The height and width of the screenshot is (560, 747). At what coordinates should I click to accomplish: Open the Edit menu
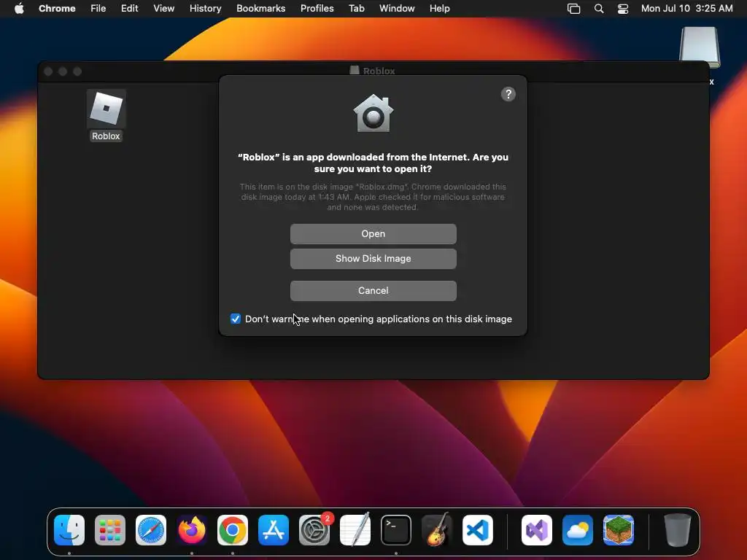coord(129,9)
